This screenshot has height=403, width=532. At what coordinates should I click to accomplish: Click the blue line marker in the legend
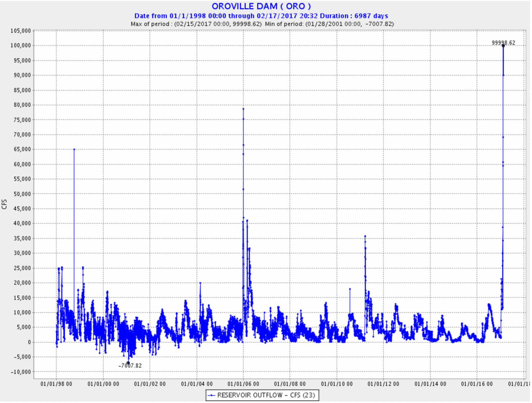tap(211, 395)
